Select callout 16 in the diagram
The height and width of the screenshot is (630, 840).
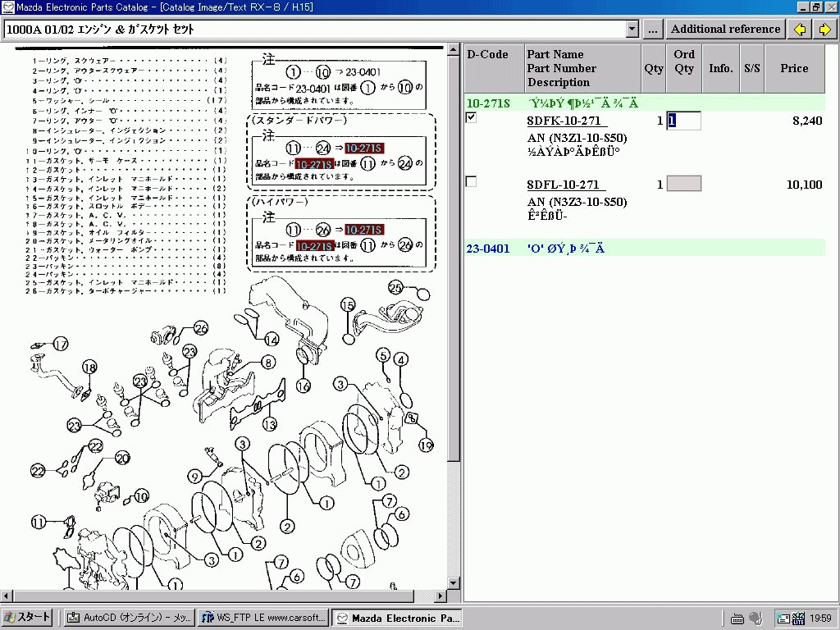(x=304, y=386)
